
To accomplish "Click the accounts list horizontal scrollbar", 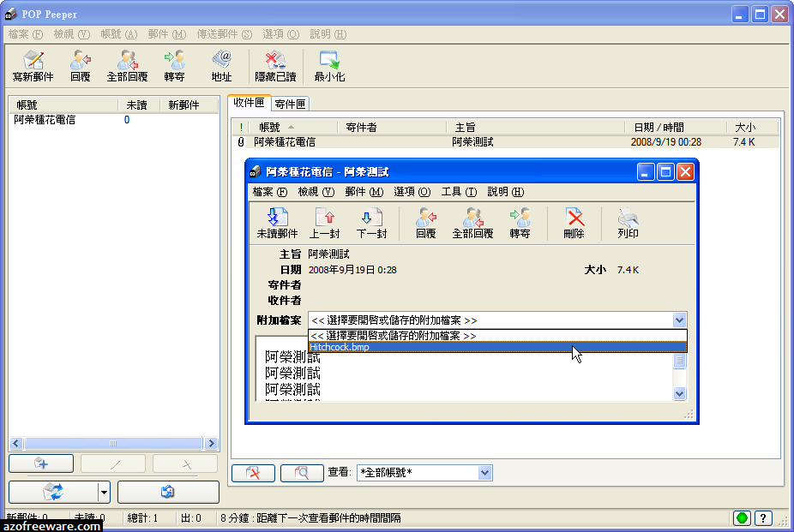I will tap(113, 443).
